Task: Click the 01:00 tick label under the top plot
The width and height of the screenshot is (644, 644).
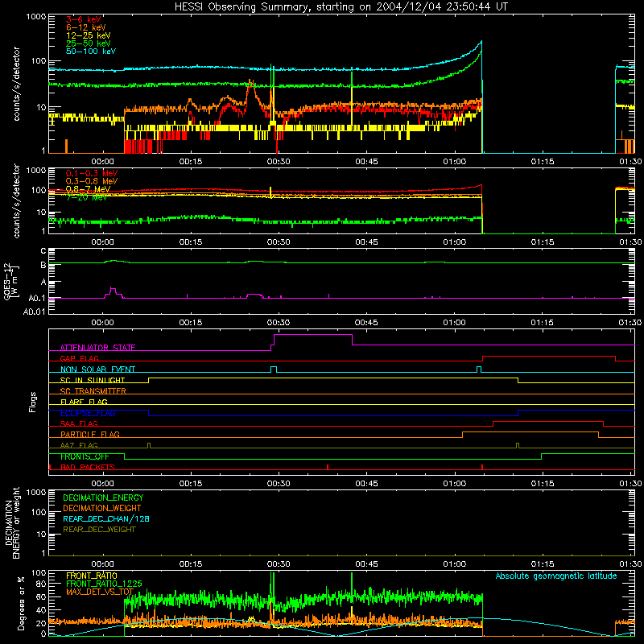Action: 455,162
